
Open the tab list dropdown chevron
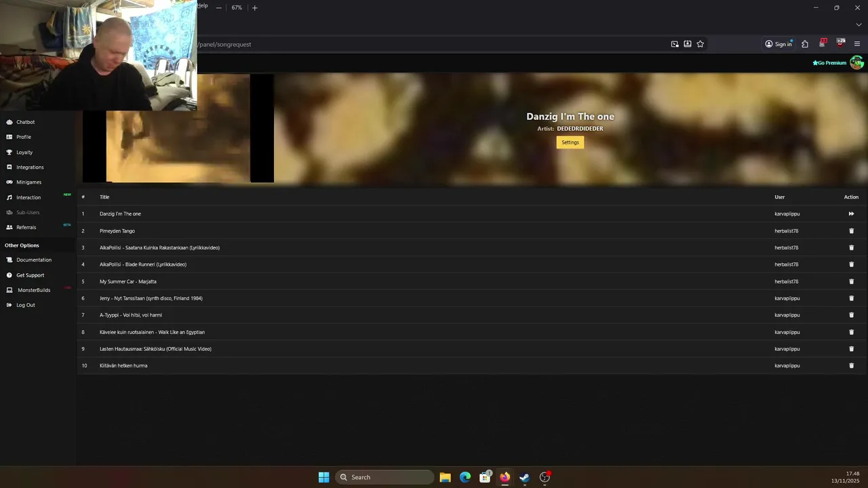(859, 24)
